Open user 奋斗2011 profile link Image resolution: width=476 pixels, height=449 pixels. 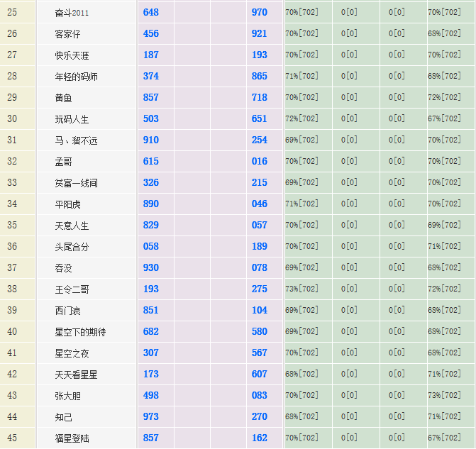[x=72, y=13]
